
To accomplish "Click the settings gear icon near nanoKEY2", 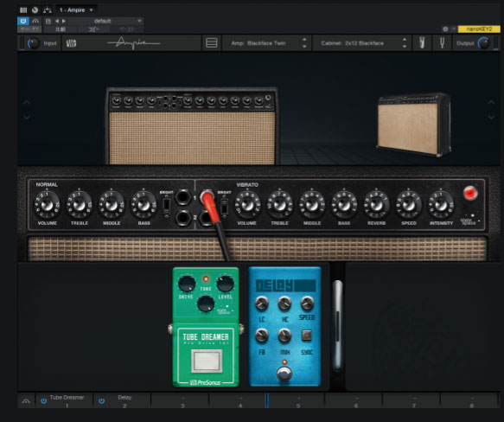I will coord(445,29).
